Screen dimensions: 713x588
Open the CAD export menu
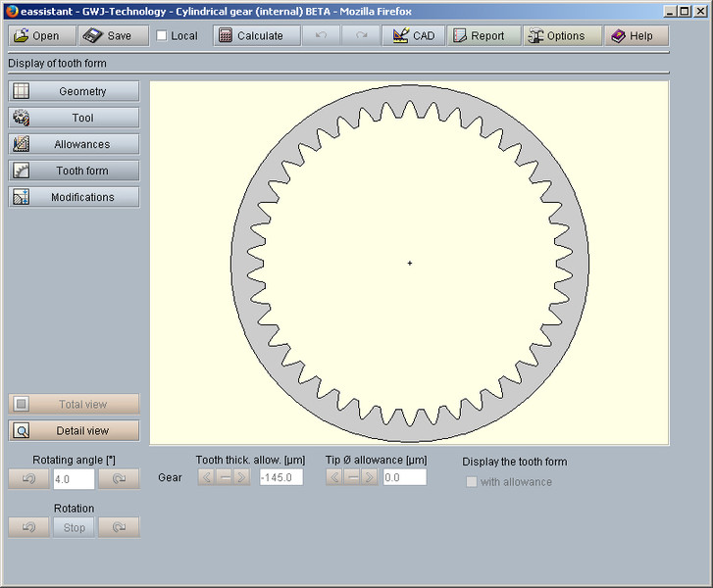click(x=414, y=35)
